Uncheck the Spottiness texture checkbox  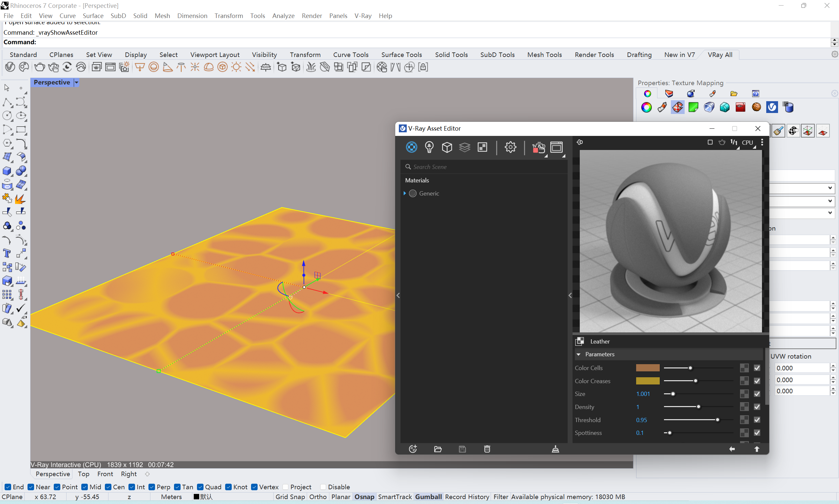tap(757, 433)
